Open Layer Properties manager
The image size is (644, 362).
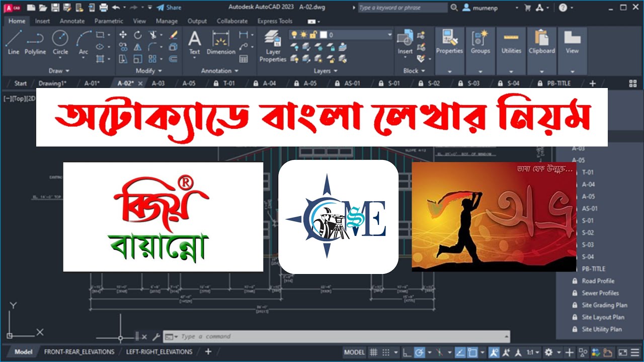point(273,46)
